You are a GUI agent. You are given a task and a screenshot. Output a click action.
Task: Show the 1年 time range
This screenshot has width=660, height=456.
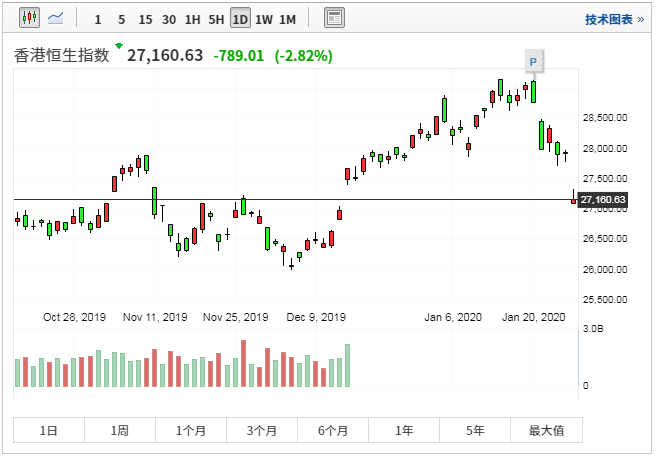click(x=404, y=431)
